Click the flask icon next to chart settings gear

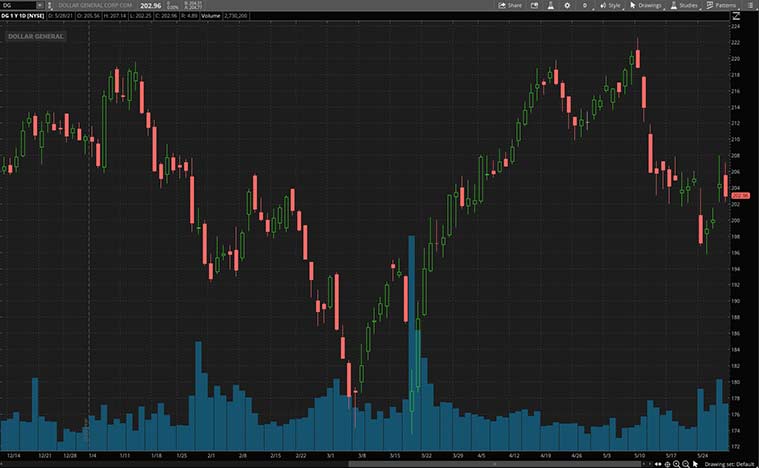pos(550,5)
